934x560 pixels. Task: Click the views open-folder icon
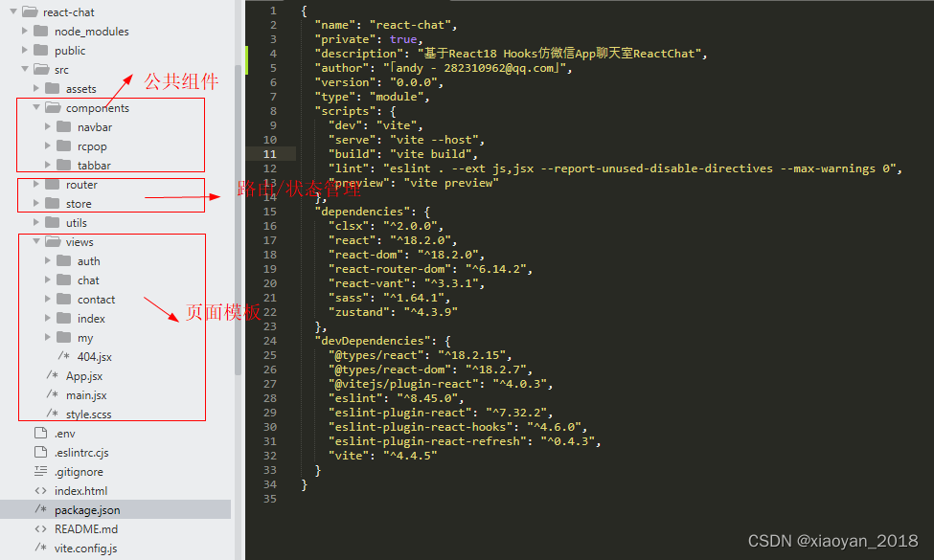53,241
